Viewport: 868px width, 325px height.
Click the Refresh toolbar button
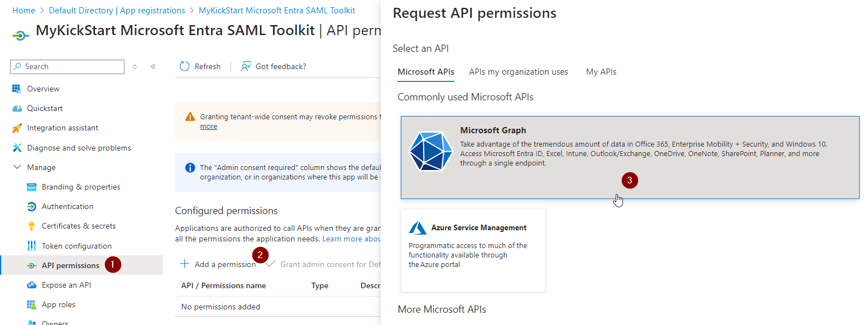(200, 66)
